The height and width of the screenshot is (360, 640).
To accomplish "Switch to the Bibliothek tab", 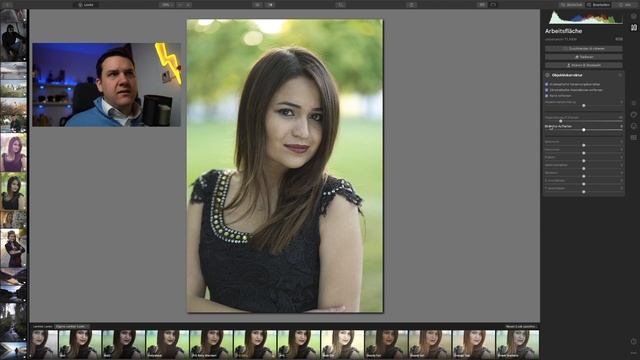I will pos(572,4).
